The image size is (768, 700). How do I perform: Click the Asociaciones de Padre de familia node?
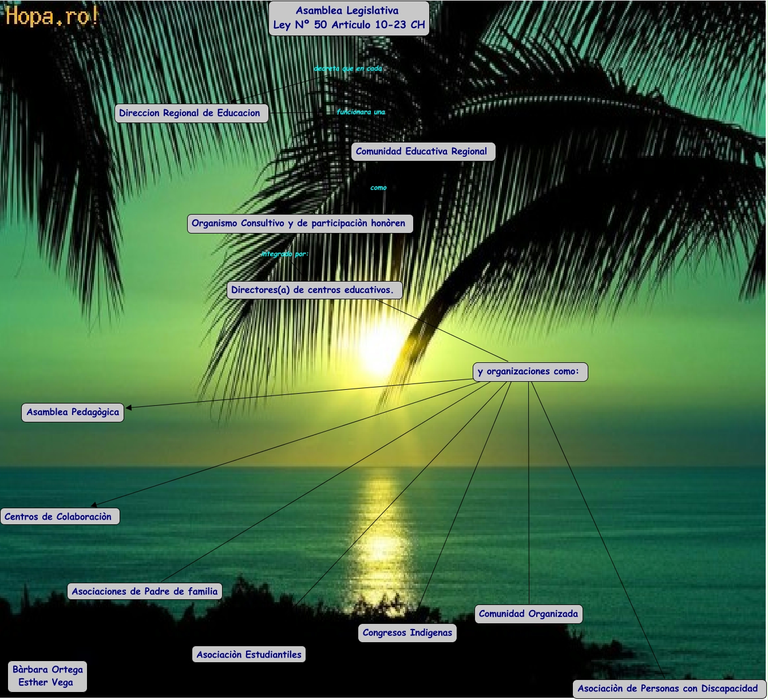click(145, 592)
